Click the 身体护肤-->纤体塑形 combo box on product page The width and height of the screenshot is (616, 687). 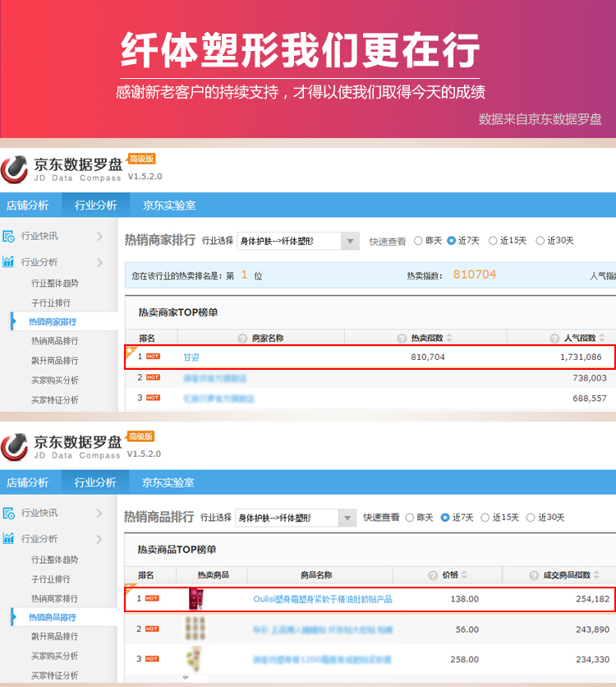296,518
